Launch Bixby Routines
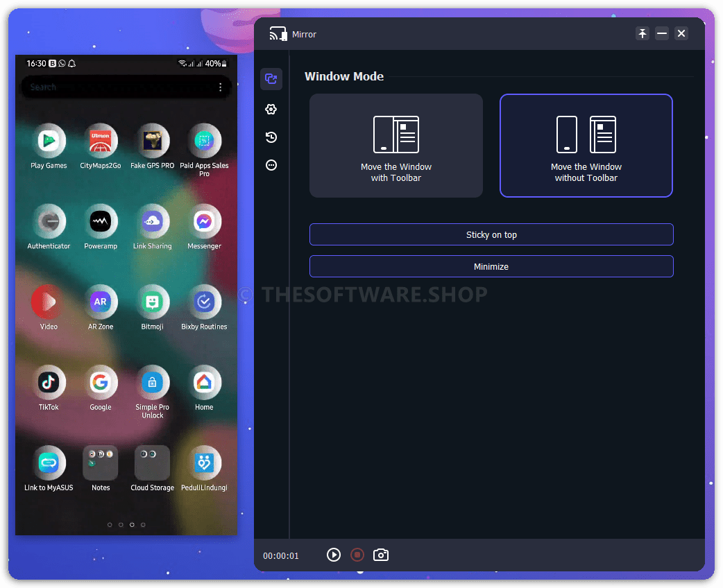 [204, 302]
